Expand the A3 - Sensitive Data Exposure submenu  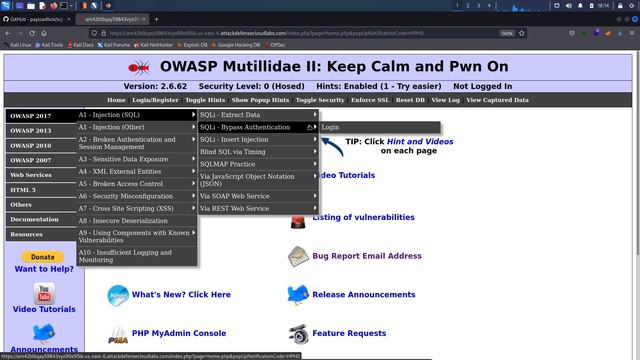click(137, 159)
